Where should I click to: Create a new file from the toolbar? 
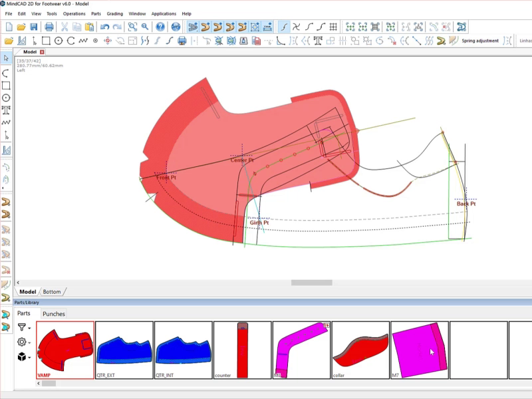(9, 27)
